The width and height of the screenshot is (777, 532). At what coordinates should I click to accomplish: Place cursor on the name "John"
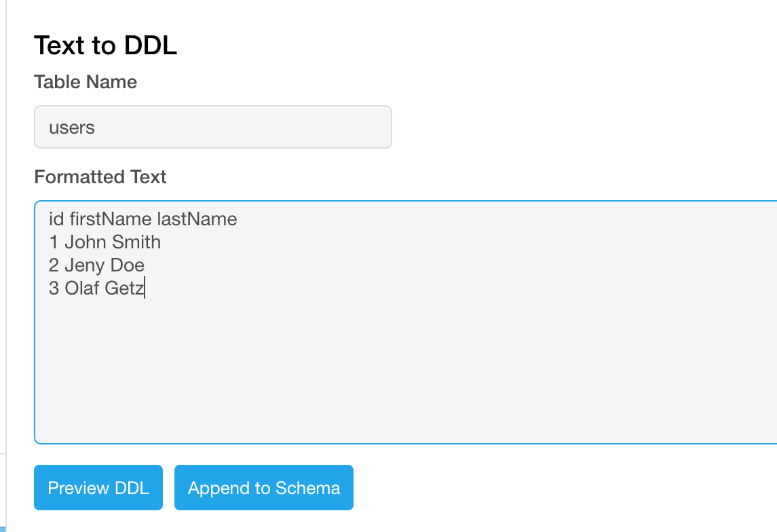coord(85,242)
